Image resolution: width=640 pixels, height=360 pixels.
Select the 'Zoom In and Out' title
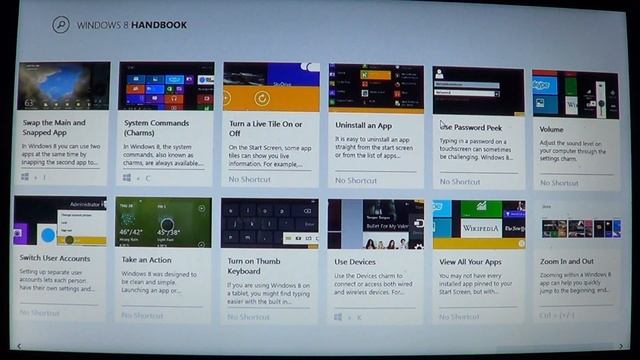567,261
